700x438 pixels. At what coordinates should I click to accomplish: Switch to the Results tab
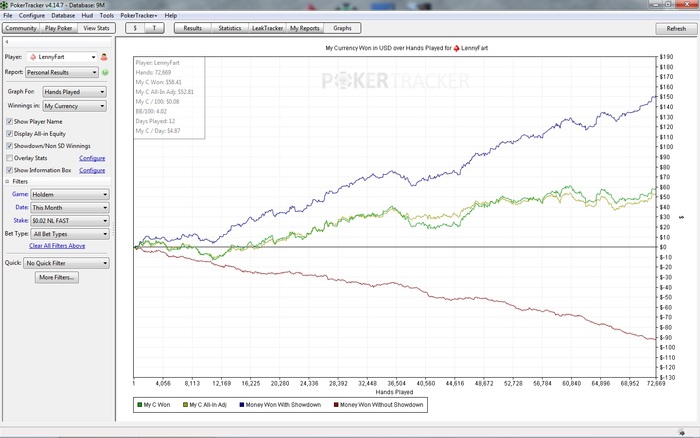point(192,28)
